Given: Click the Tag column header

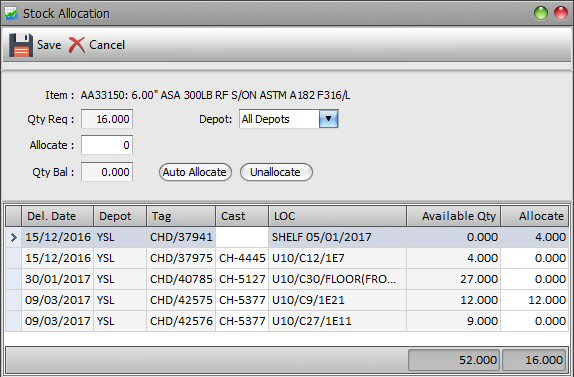Looking at the screenshot, I should (x=181, y=216).
